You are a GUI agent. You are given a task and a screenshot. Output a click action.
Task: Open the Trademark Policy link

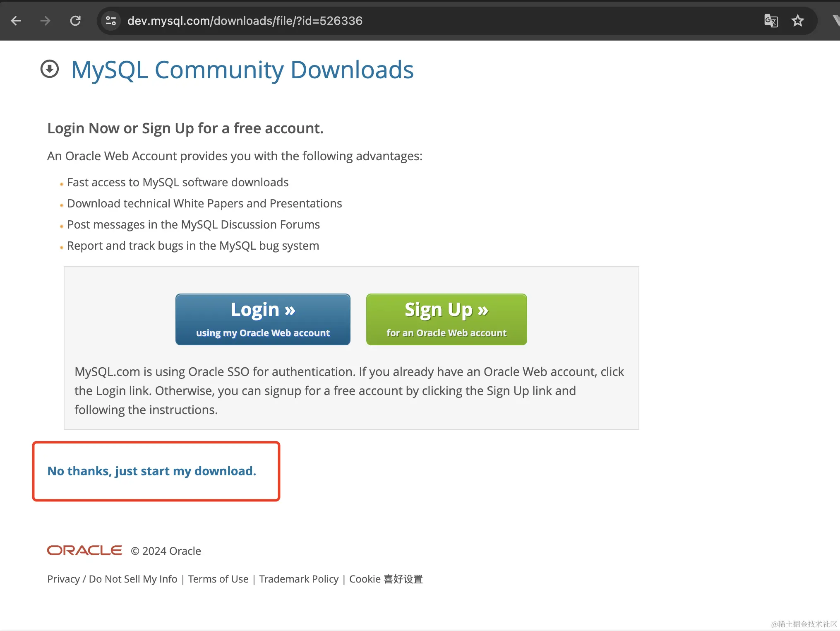click(x=299, y=579)
